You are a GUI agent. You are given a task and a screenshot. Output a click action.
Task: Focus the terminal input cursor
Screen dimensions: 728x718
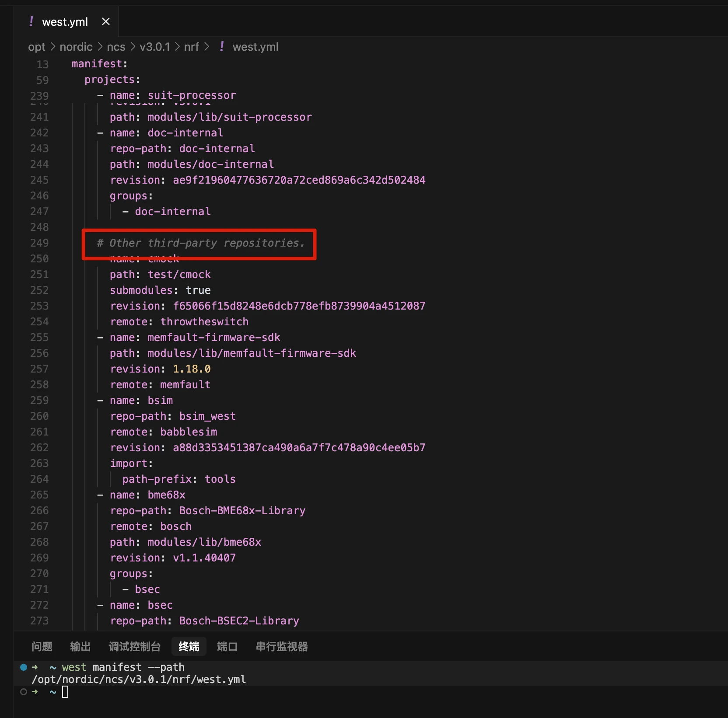(65, 692)
